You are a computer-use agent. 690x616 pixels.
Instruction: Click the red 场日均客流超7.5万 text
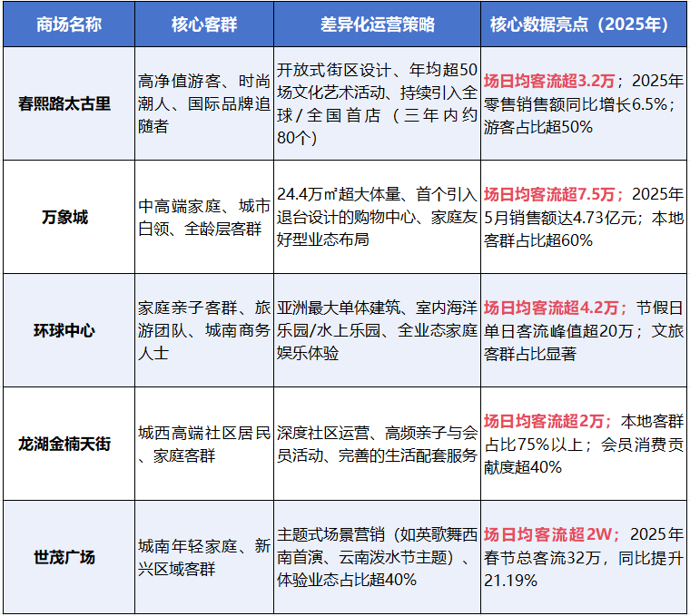(549, 194)
